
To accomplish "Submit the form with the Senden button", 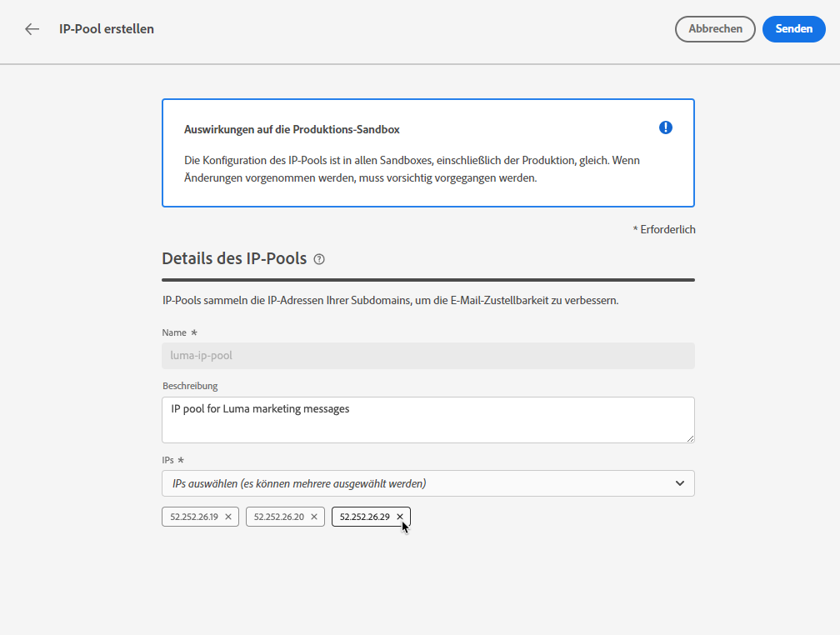I will click(793, 29).
